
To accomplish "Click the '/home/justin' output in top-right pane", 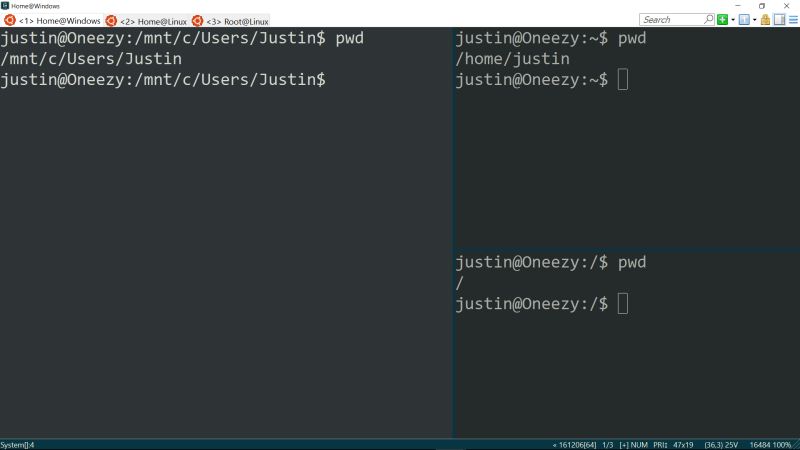I will click(x=512, y=59).
